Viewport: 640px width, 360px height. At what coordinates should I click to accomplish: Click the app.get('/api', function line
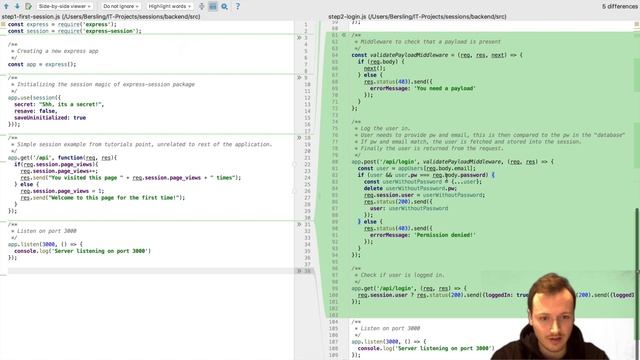coord(62,158)
